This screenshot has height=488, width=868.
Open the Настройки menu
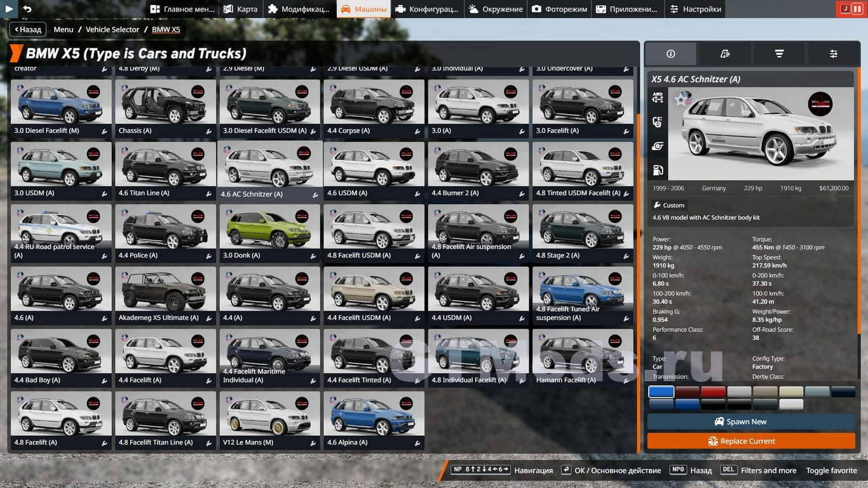coord(695,9)
